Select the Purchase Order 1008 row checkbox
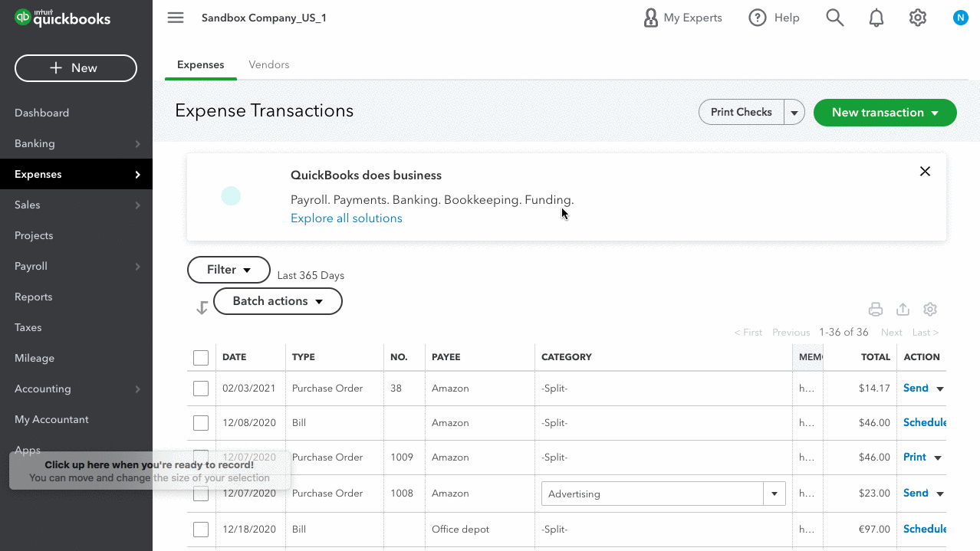Image resolution: width=980 pixels, height=551 pixels. pos(201,494)
